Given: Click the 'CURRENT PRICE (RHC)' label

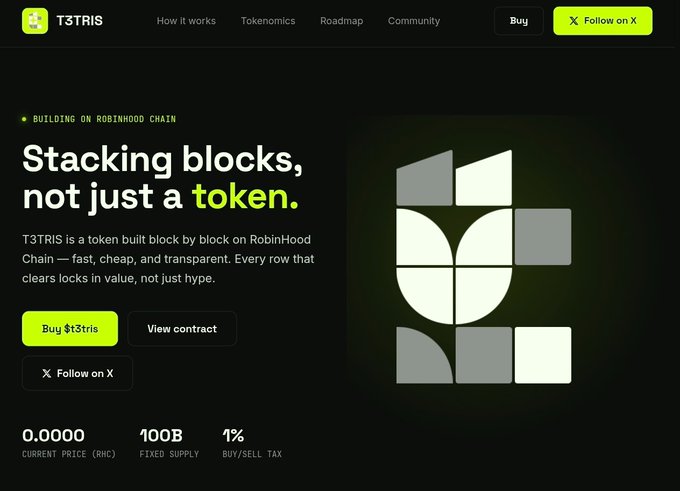Looking at the screenshot, I should pos(69,454).
